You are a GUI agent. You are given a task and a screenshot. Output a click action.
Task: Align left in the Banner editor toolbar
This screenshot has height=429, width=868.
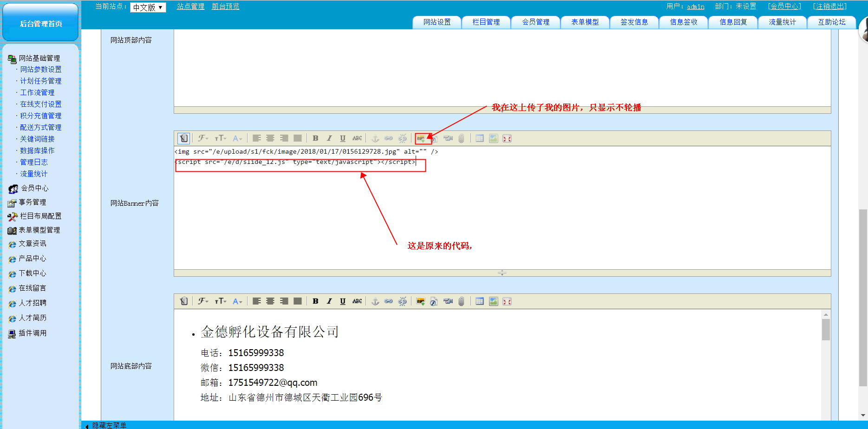tap(256, 138)
